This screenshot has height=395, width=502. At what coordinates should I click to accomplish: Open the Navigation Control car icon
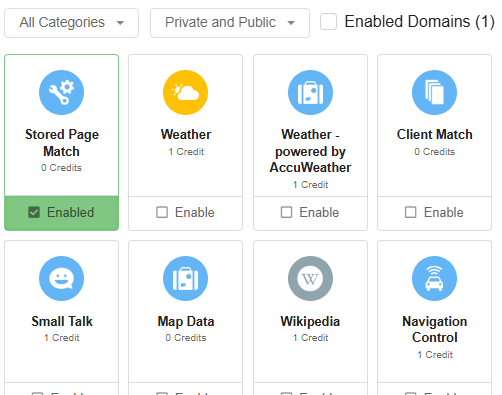point(434,278)
